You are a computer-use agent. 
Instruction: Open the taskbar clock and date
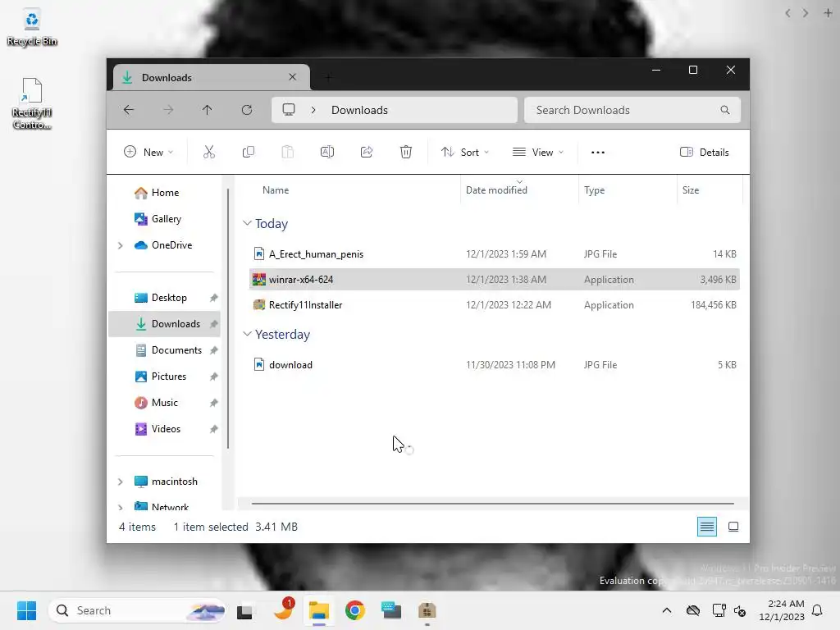pyautogui.click(x=782, y=610)
